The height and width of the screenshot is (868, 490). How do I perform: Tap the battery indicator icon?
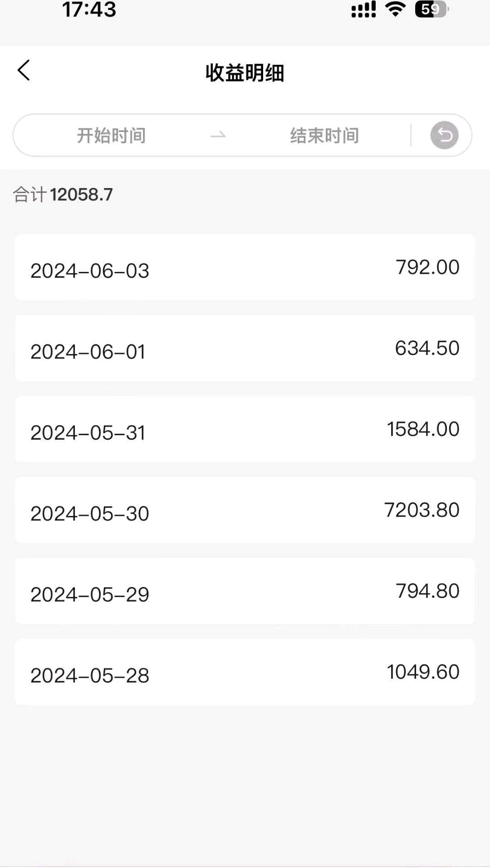click(431, 9)
